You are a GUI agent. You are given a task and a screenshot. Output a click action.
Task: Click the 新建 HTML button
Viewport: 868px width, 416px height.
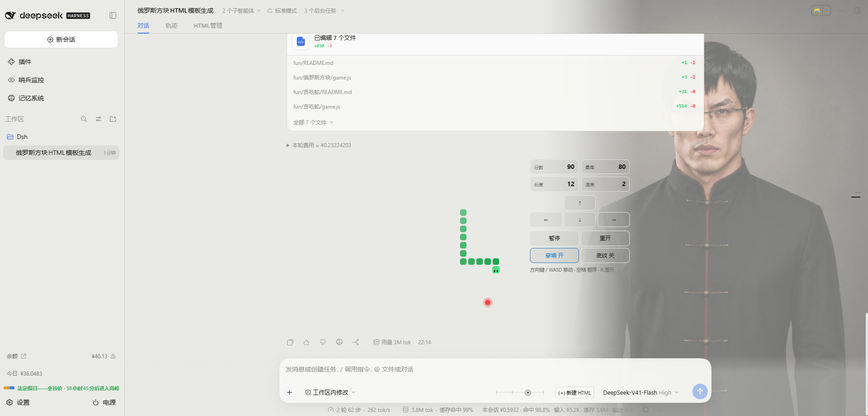pos(574,393)
